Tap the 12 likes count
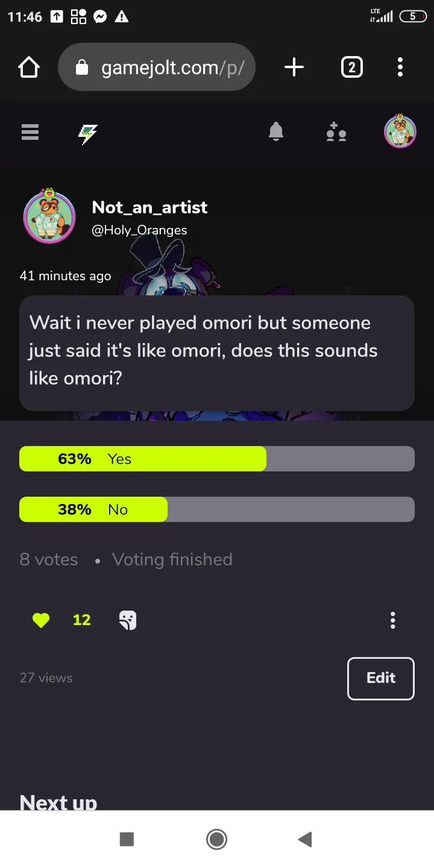This screenshot has height=868, width=434. click(x=81, y=620)
